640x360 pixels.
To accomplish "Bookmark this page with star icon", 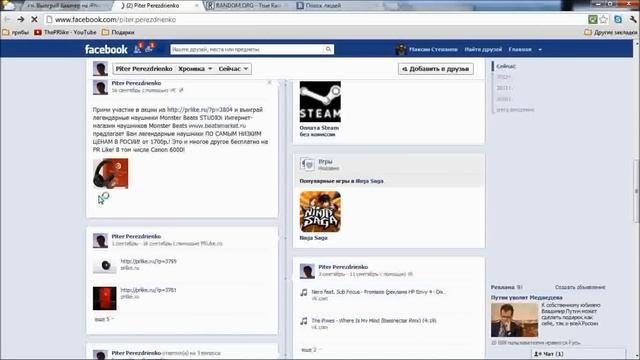I will (604, 19).
